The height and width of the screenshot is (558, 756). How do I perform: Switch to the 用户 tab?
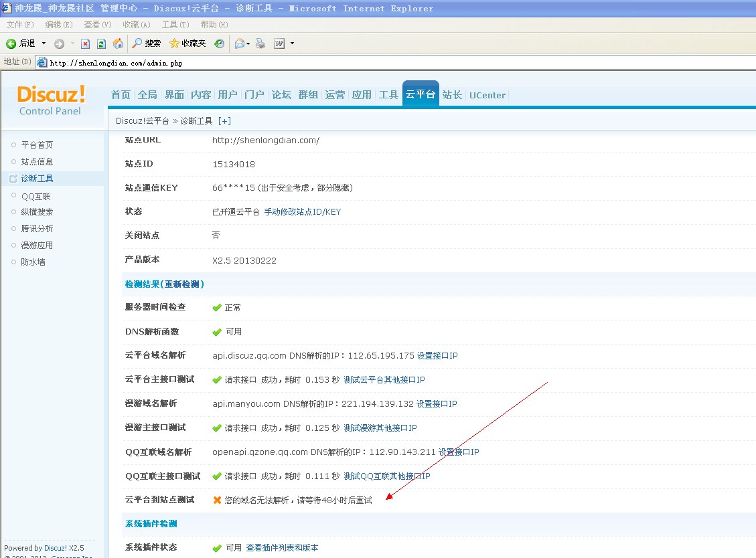click(228, 95)
